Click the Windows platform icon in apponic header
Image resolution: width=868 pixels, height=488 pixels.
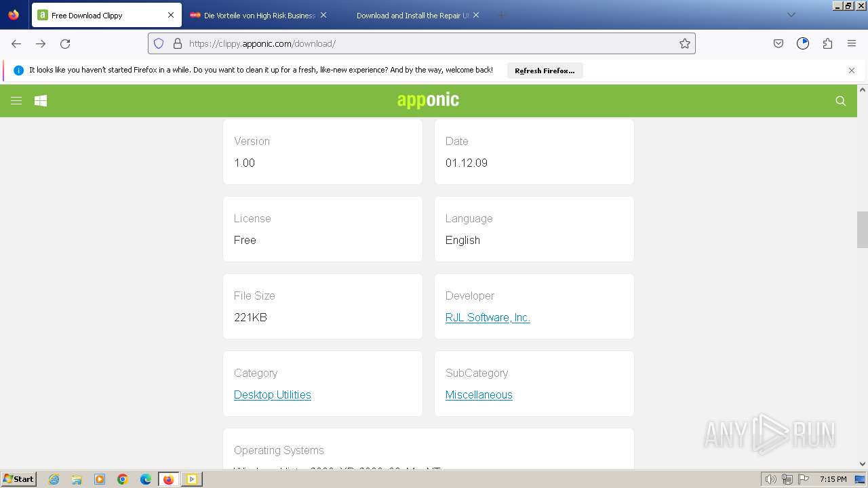click(41, 101)
